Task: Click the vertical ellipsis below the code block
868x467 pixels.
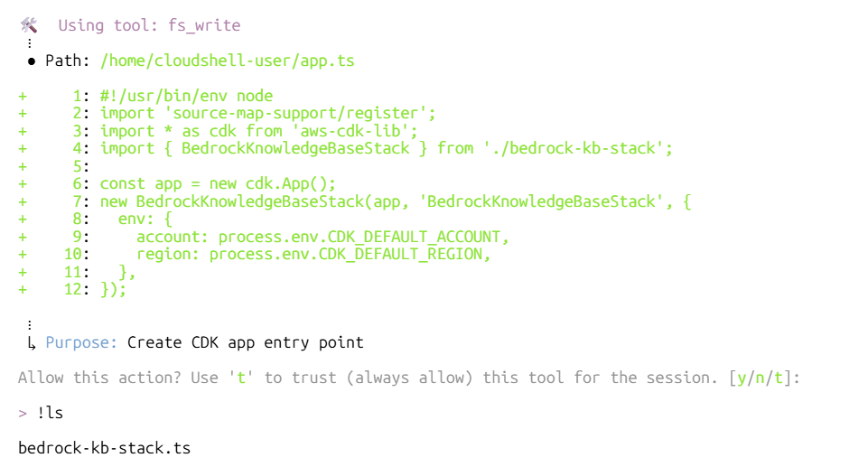Action: pos(29,325)
